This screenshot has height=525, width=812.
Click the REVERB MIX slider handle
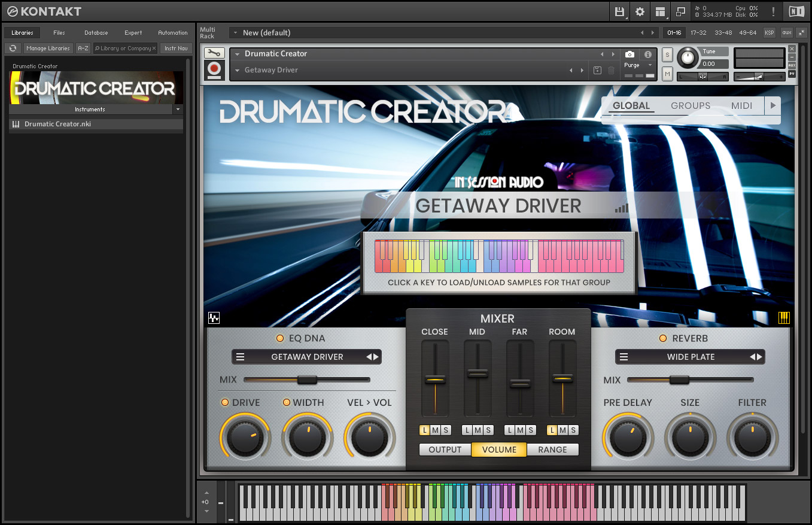[679, 380]
